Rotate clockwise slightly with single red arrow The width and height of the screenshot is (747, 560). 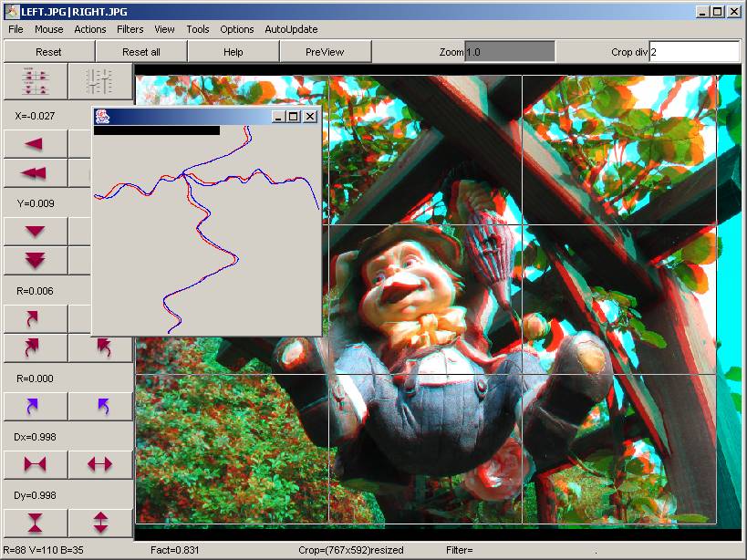click(x=36, y=318)
